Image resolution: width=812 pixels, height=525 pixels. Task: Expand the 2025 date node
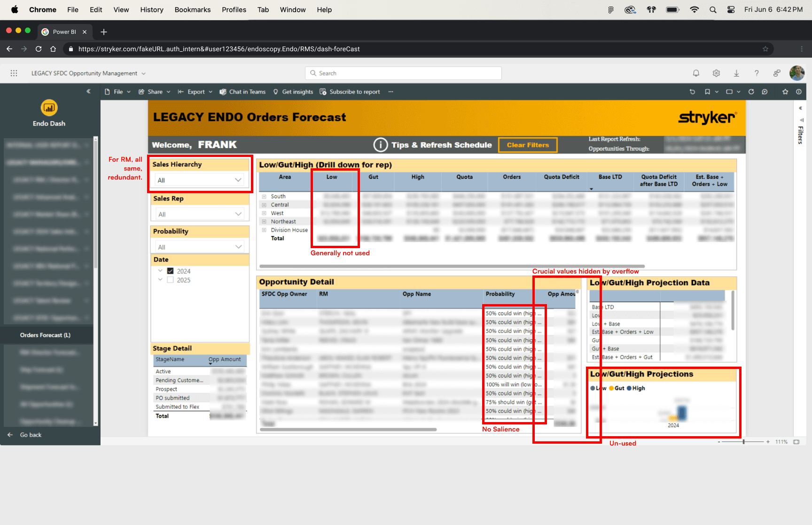point(160,280)
